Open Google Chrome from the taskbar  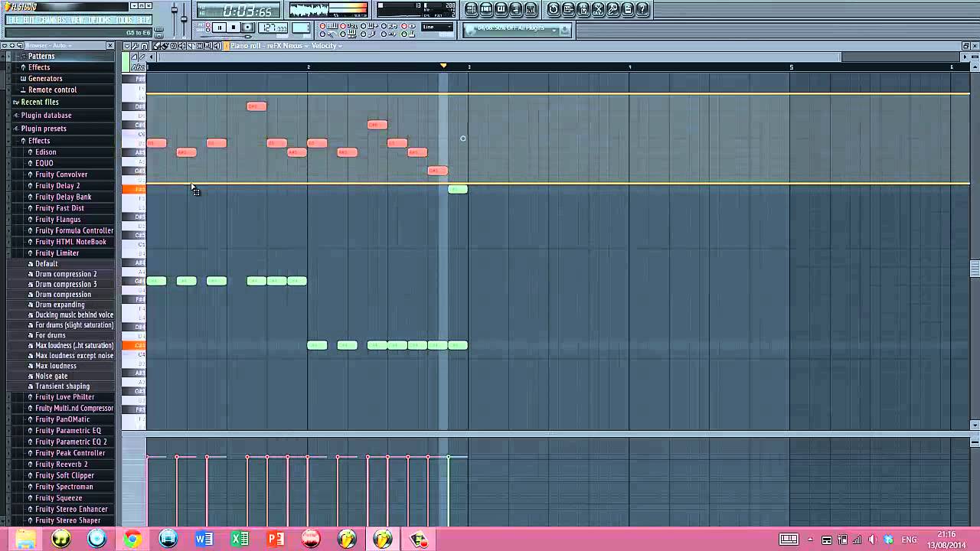tap(132, 539)
